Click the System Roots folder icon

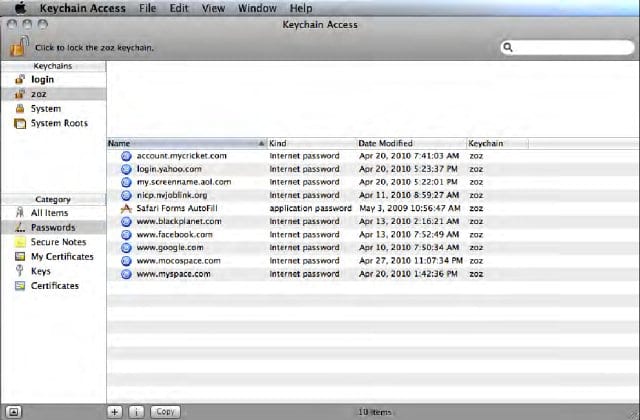(x=20, y=123)
